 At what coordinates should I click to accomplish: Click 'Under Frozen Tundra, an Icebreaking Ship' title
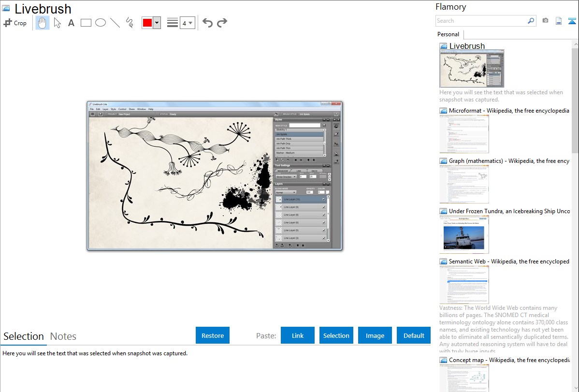click(x=509, y=211)
